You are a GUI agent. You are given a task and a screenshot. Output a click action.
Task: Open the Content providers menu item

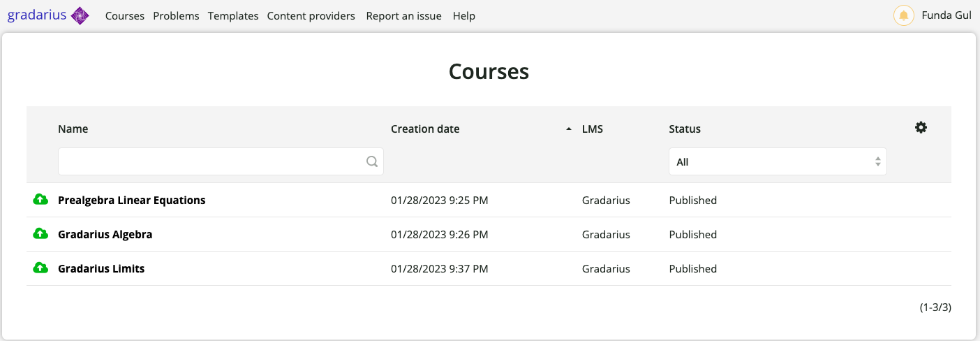click(311, 15)
